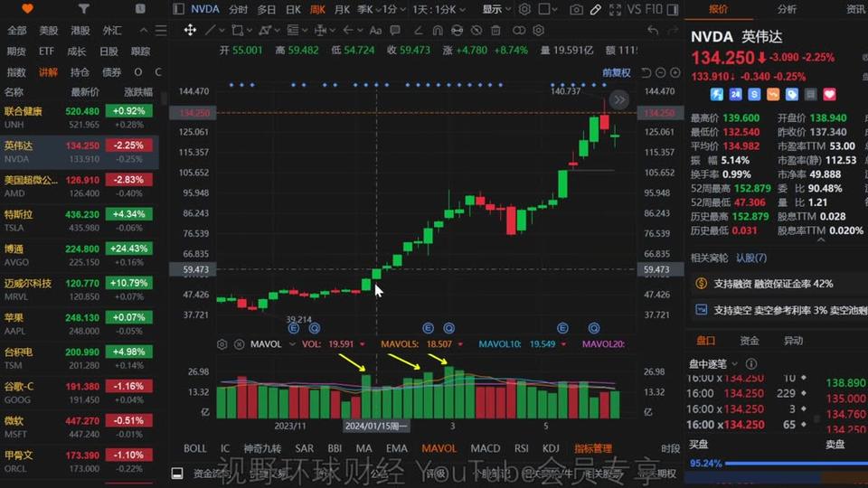Hide all drawings with the eye-slash icon
The height and width of the screenshot is (488, 868).
coord(476,30)
